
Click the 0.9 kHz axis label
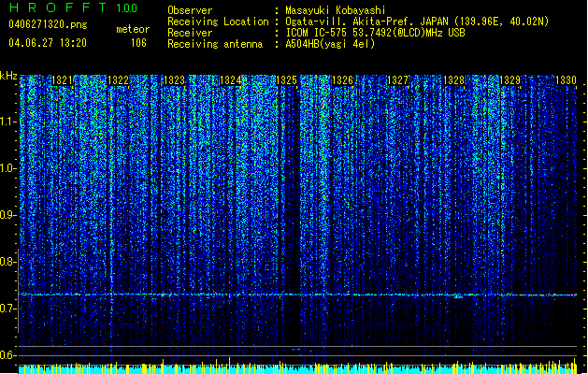[8, 215]
